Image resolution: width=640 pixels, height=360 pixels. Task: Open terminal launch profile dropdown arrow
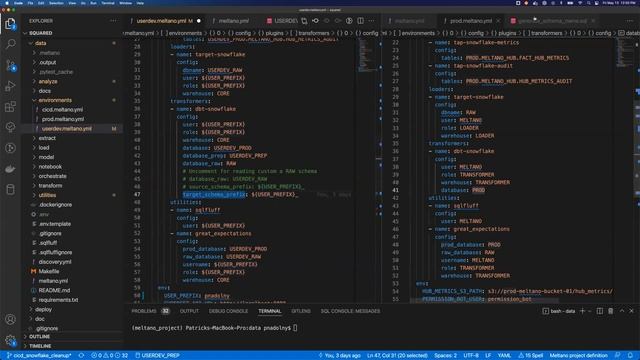(590, 311)
